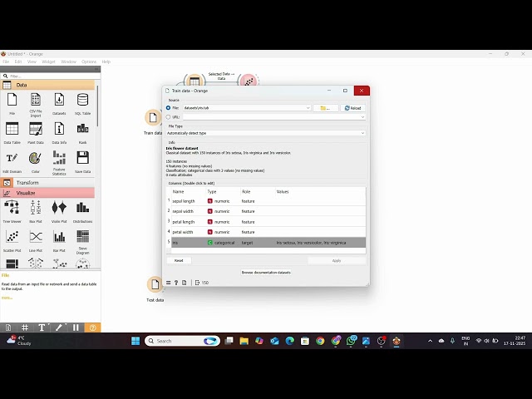Image resolution: width=532 pixels, height=399 pixels.
Task: Click the Reset button
Action: point(179,260)
